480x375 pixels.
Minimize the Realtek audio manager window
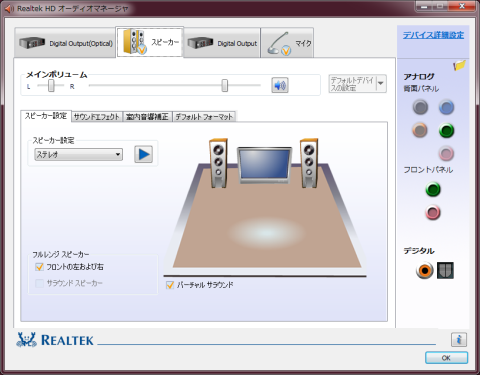[x=425, y=6]
